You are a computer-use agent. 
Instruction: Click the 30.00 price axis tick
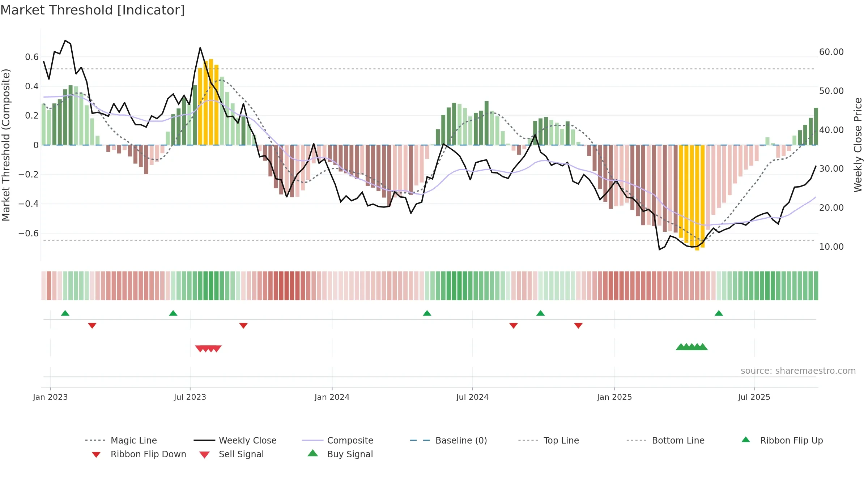[831, 168]
